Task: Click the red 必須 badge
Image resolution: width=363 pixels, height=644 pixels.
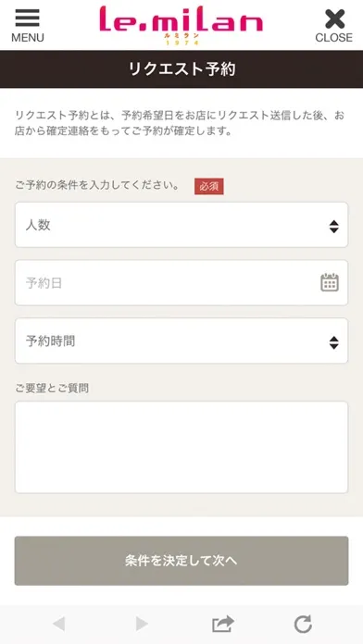Action: point(209,186)
